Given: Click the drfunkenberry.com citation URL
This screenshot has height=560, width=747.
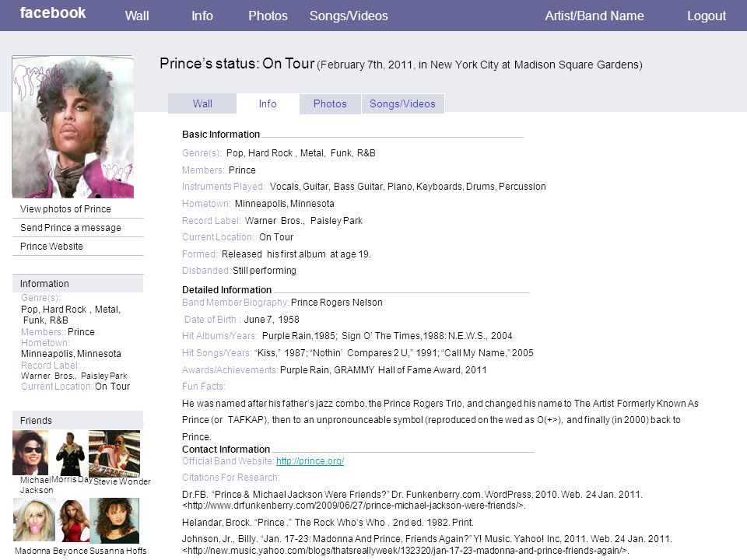Looking at the screenshot, I should click(354, 506).
